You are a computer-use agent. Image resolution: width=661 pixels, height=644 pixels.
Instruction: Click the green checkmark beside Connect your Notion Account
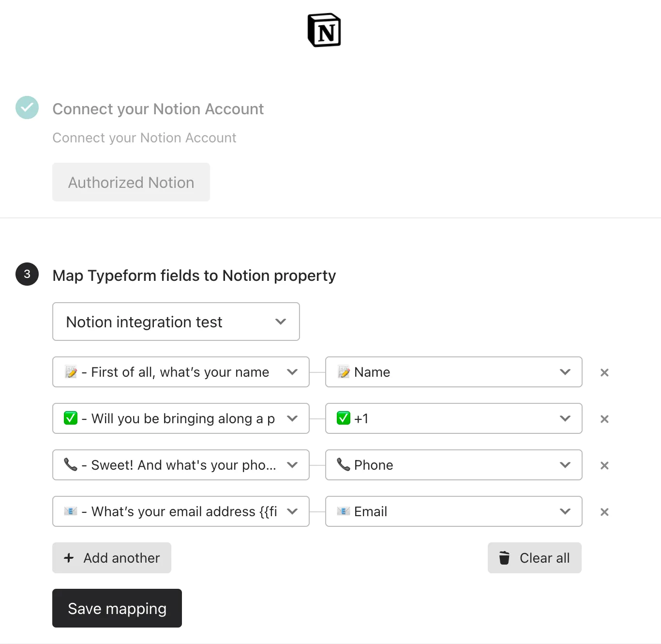(27, 107)
